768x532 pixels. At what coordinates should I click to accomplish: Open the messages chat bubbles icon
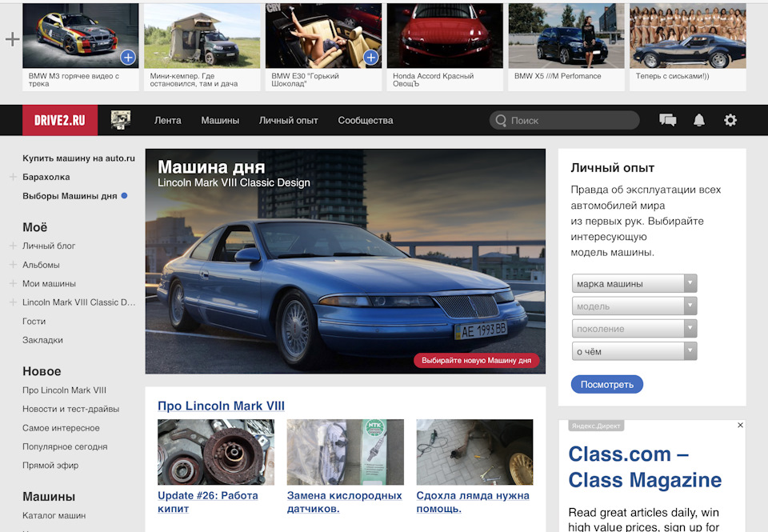(667, 120)
